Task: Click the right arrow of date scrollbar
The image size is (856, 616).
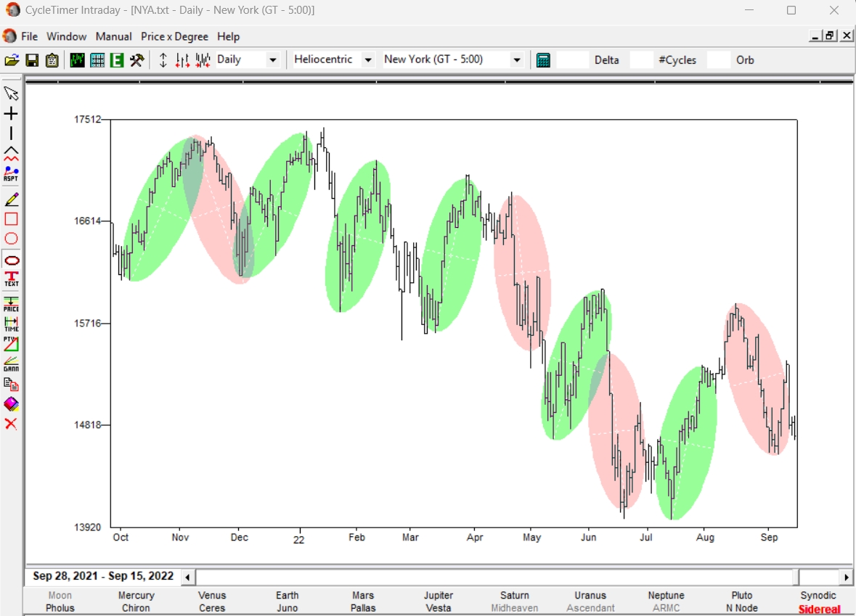Action: click(846, 578)
